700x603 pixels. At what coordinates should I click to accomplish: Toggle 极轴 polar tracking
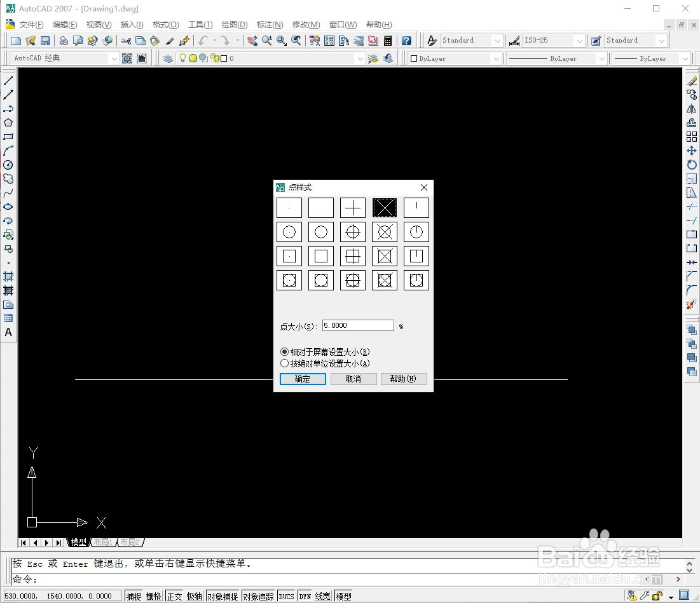194,596
